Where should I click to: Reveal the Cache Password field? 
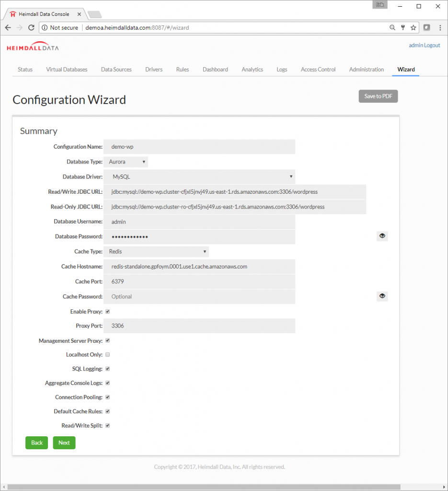point(382,296)
